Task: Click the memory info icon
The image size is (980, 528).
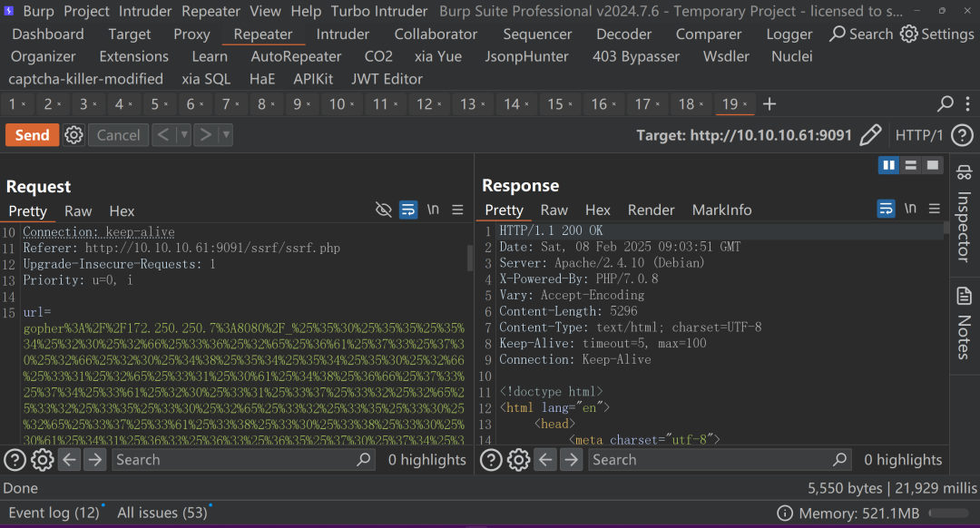Action: (784, 513)
